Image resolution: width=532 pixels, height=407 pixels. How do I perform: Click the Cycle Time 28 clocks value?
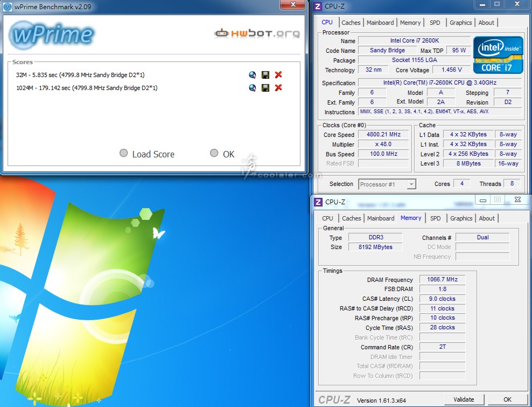[x=443, y=328]
